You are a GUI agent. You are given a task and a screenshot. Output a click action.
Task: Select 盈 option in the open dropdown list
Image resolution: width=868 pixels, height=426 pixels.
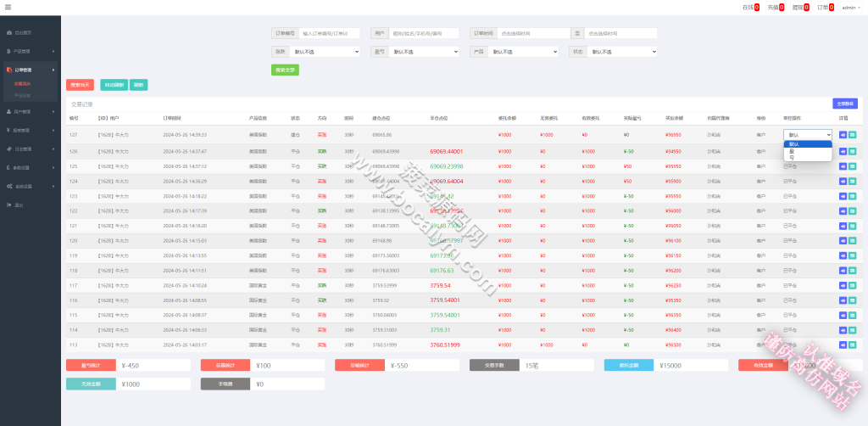pos(808,151)
